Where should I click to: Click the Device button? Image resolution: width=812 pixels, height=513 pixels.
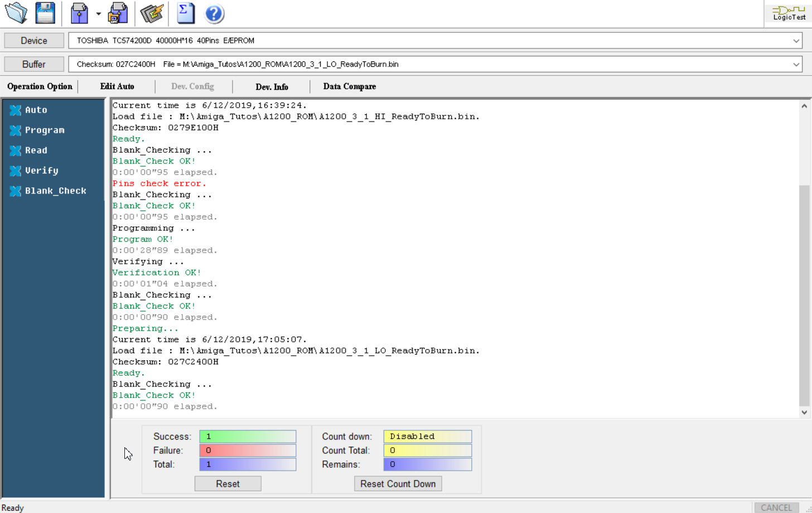coord(34,41)
